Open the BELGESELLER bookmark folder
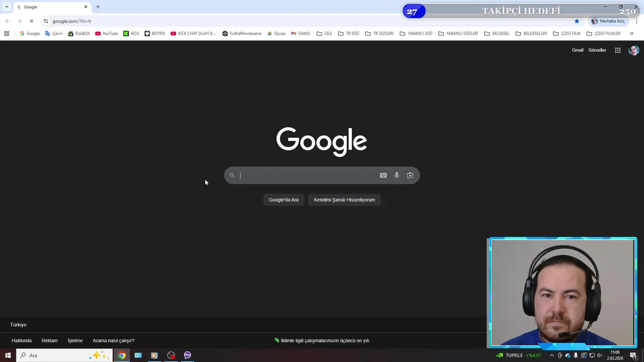 (x=531, y=34)
